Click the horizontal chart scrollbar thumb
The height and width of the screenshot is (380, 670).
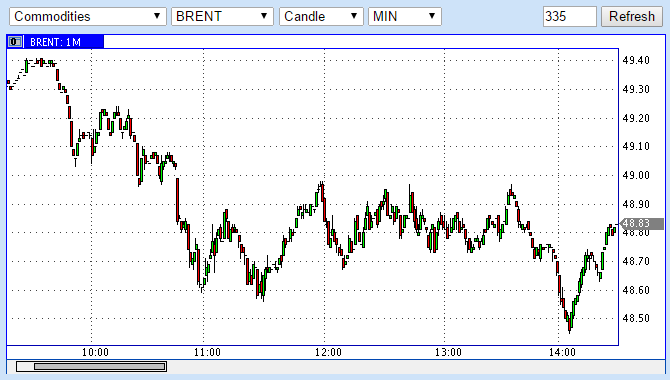coord(100,366)
